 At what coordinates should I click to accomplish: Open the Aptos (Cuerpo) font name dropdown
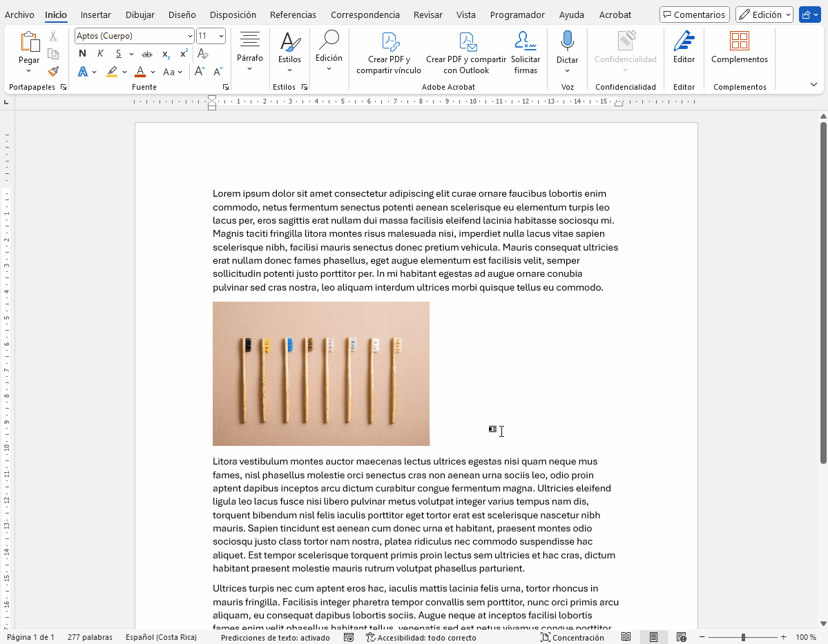[190, 36]
